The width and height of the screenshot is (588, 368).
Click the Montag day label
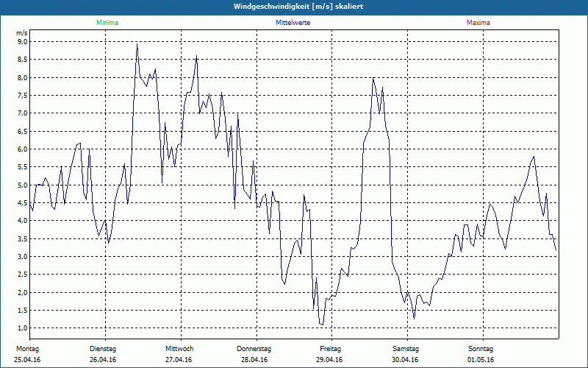[27, 349]
